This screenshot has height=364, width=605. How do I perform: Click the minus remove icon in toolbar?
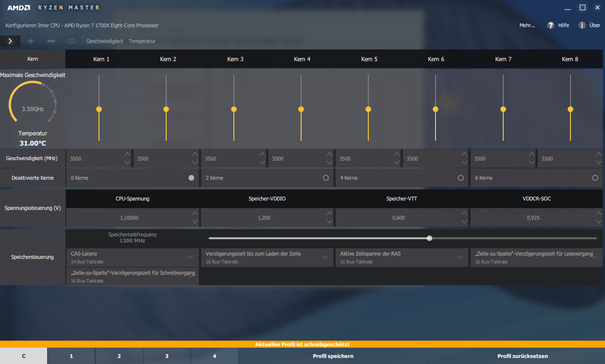click(51, 41)
